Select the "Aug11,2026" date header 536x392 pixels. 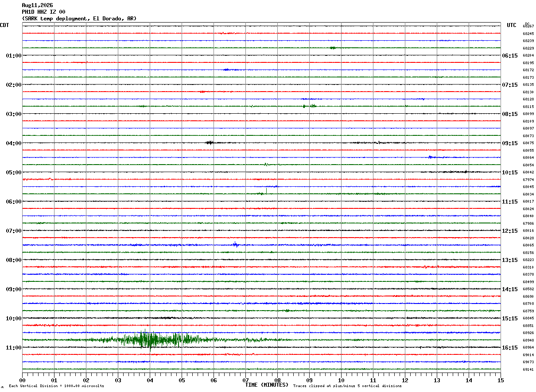coord(37,5)
